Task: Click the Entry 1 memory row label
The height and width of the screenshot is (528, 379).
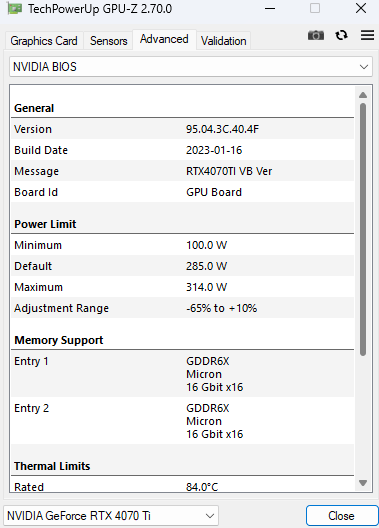Action: (31, 361)
